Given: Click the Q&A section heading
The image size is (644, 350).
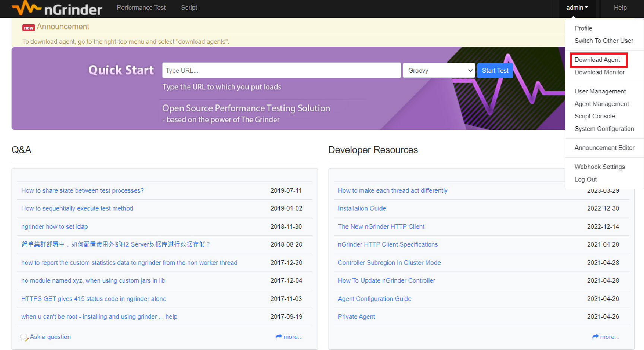Looking at the screenshot, I should 21,150.
